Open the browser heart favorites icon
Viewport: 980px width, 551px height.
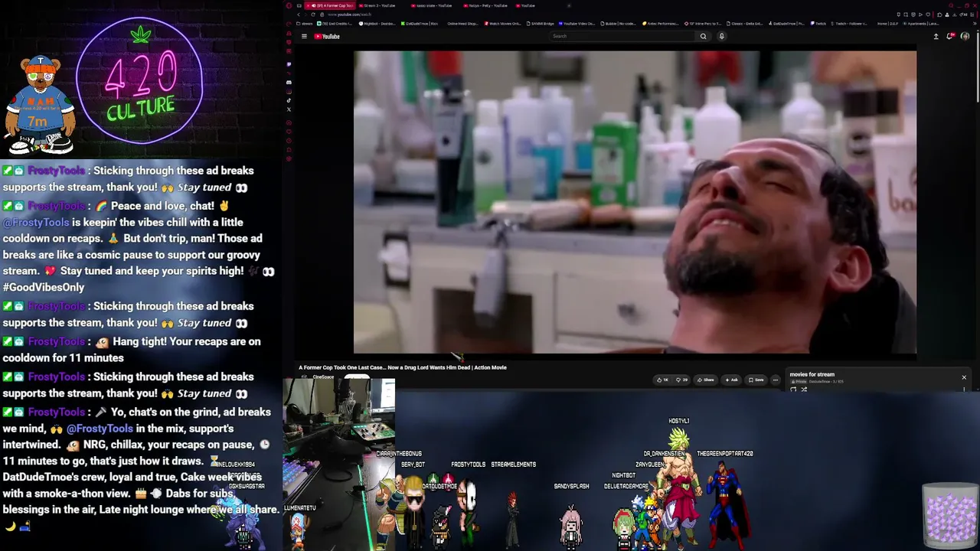tap(929, 15)
